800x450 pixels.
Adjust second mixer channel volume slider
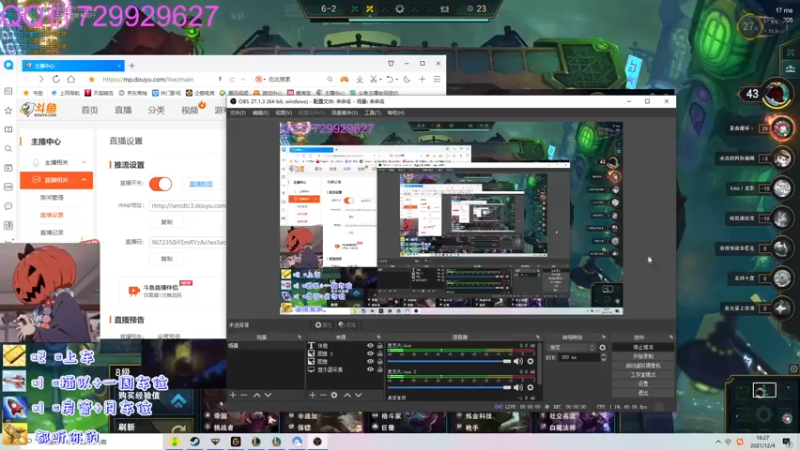449,387
